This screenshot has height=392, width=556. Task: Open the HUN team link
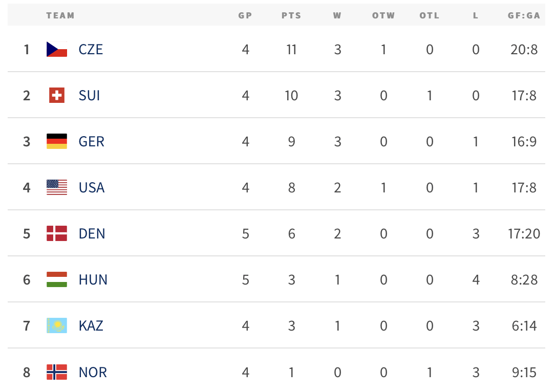pyautogui.click(x=93, y=279)
